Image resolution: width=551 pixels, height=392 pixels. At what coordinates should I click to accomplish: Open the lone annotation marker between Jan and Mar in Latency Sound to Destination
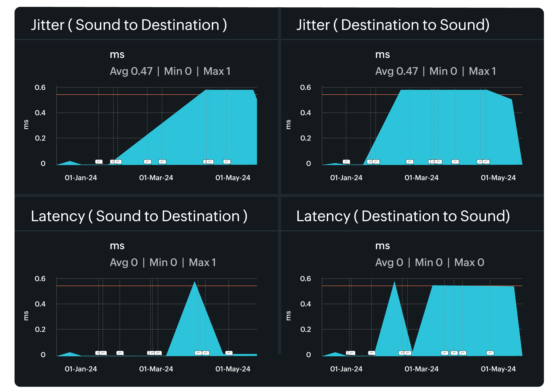[x=120, y=353]
